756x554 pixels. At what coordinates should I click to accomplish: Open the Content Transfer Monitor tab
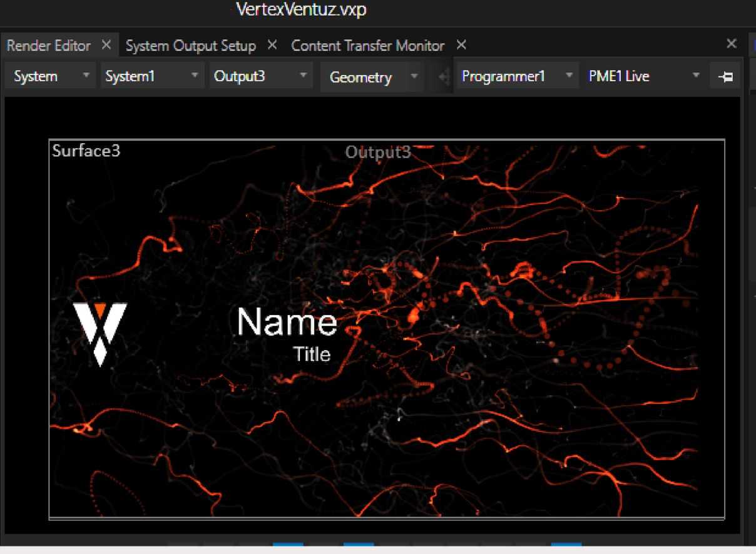click(x=368, y=46)
